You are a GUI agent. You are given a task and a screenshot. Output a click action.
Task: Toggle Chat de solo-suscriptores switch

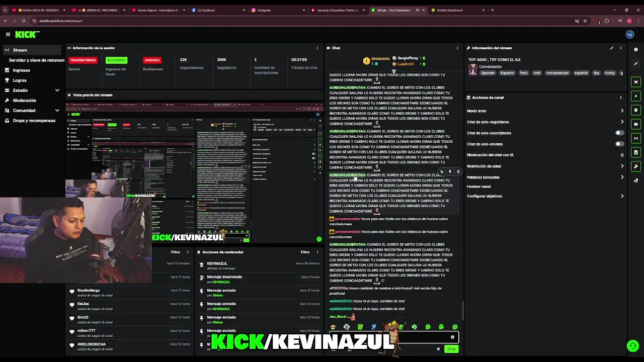tap(620, 133)
